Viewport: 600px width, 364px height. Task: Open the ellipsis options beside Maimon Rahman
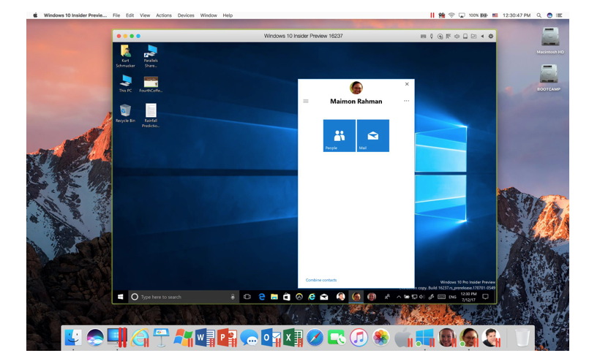(406, 101)
